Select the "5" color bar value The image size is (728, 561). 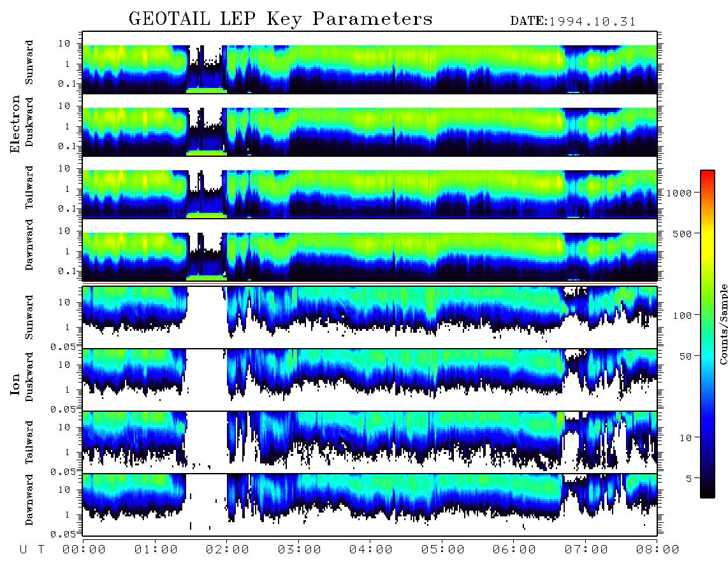[688, 479]
